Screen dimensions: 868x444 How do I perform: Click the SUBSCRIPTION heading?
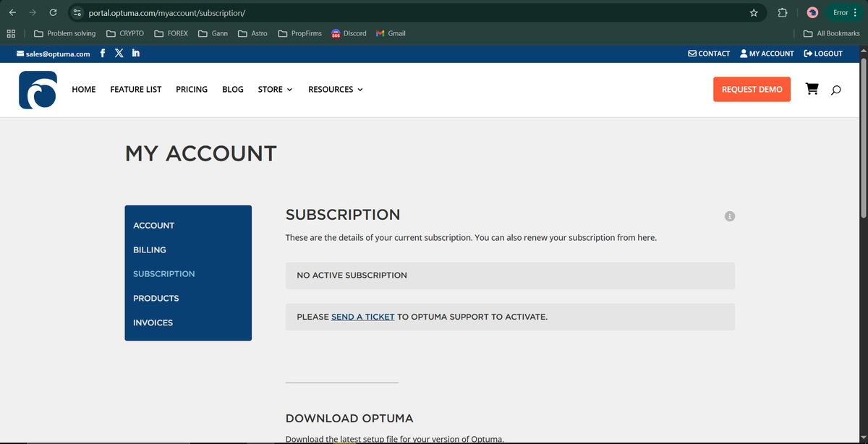pos(343,215)
